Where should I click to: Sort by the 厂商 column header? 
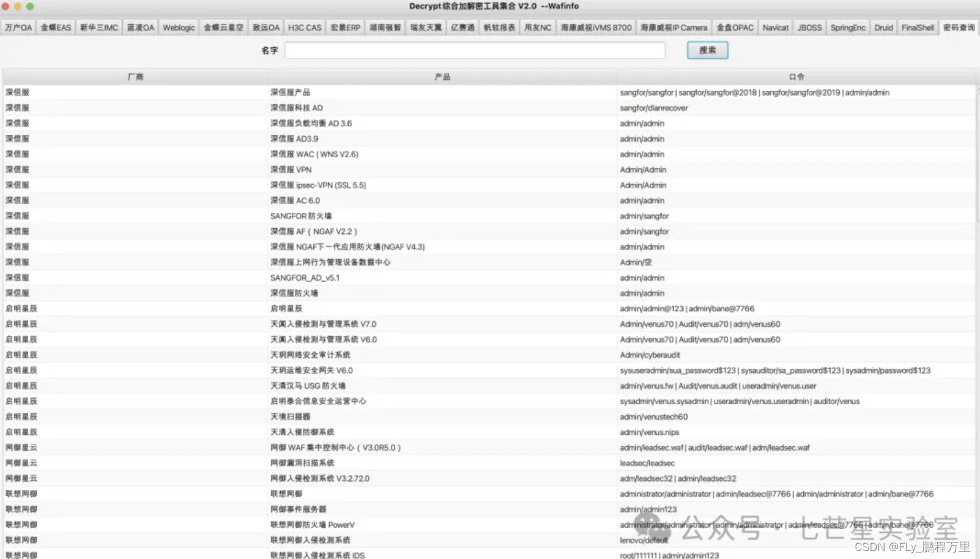[x=135, y=77]
